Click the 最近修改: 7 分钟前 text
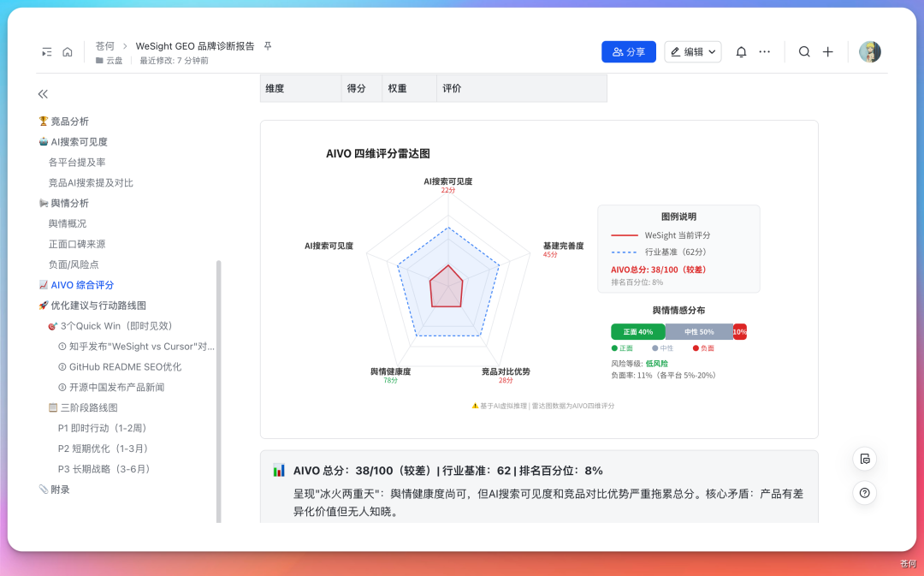This screenshot has height=576, width=924. [174, 61]
